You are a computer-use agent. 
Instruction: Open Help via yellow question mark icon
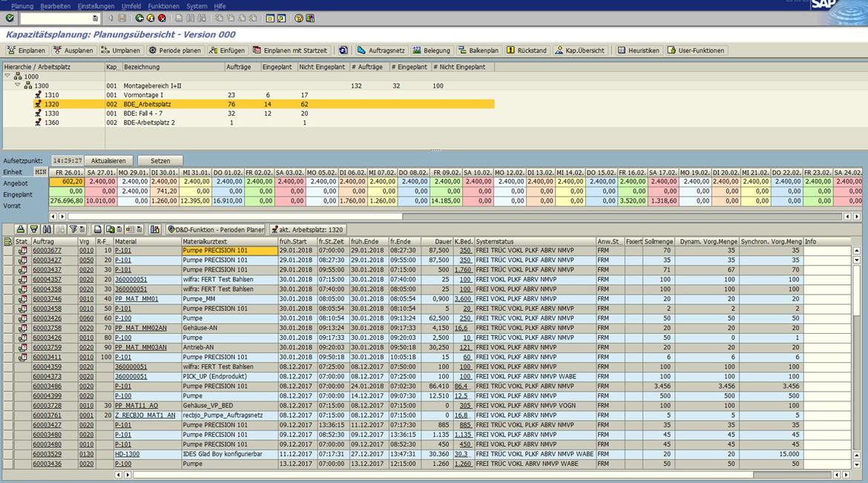299,19
